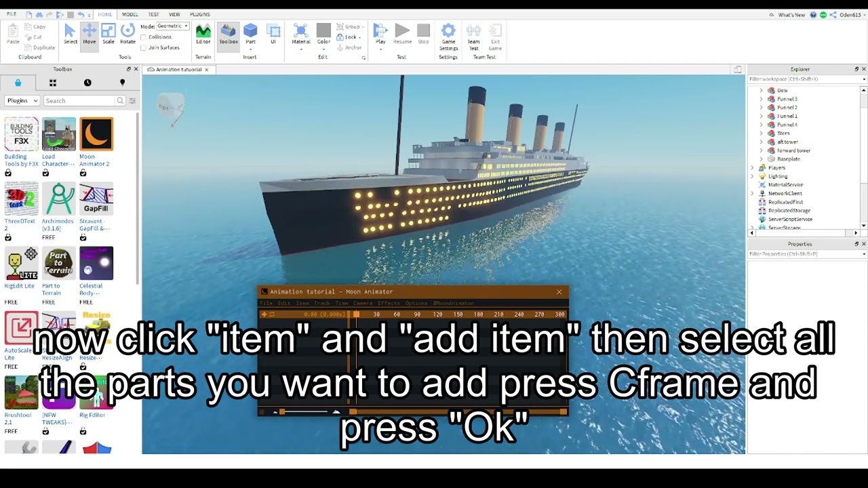The image size is (868, 488).
Task: Expand Funnel 3 in Explorer
Action: tap(761, 99)
